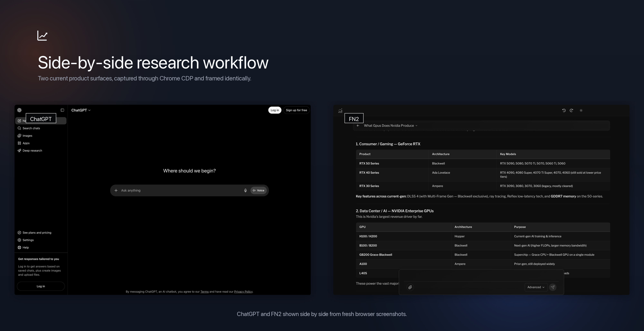Click the FN2 send paper-plane icon

[x=553, y=287]
